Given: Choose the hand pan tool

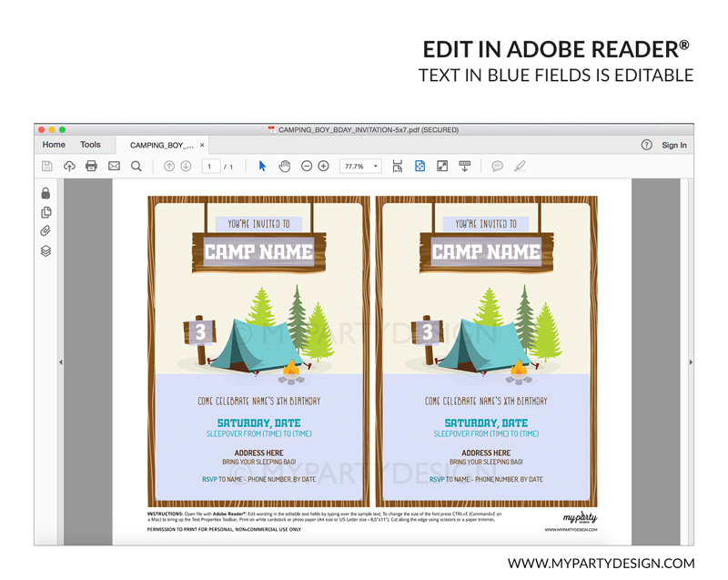Looking at the screenshot, I should coord(284,167).
